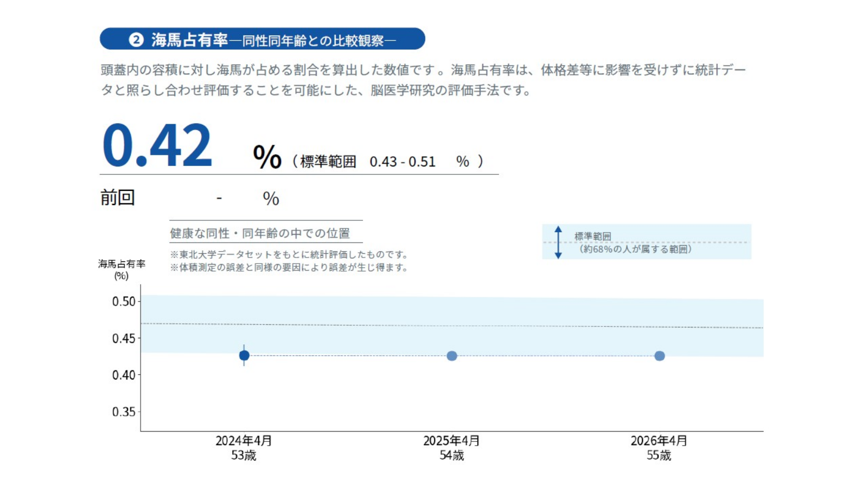
Task: Click the 0.40 y-axis tick label
Action: click(124, 375)
